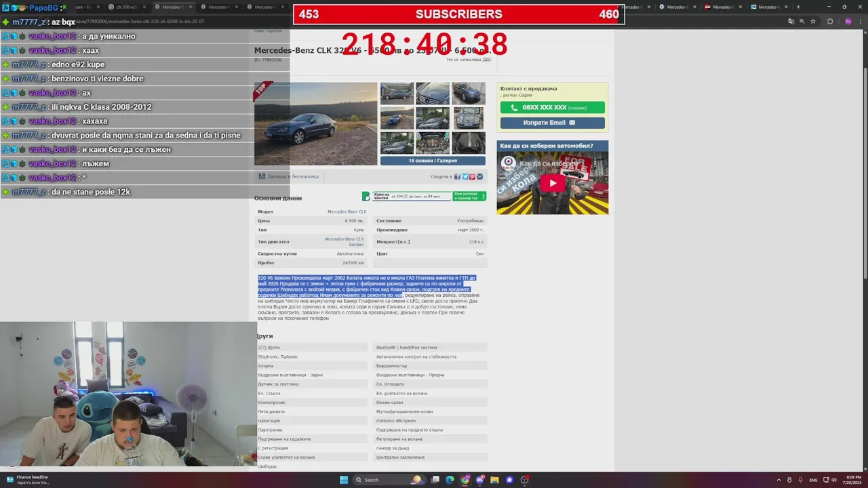Image resolution: width=868 pixels, height=488 pixels.
Task: Open bottom-right engine cover thumbnail
Action: click(x=469, y=143)
